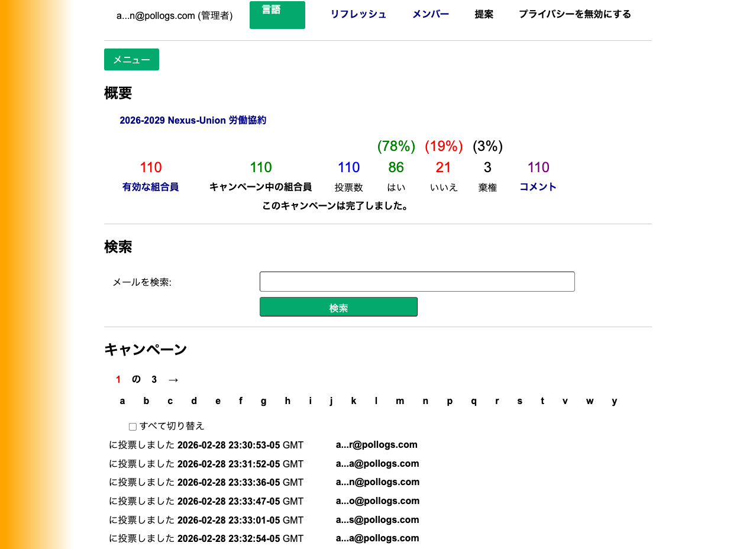Open the 言語 menu
Screen dimensions: 756x549
coord(277,15)
